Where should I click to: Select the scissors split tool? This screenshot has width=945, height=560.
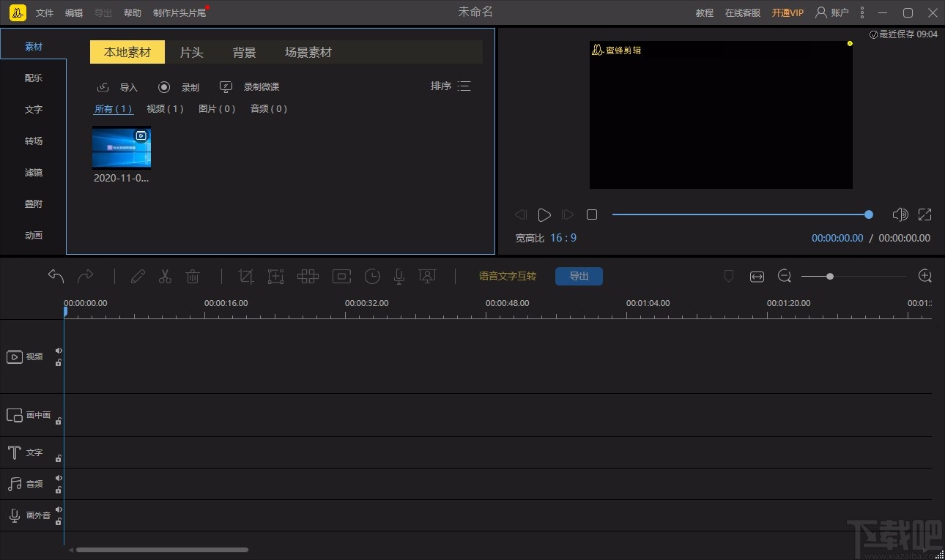click(x=165, y=276)
